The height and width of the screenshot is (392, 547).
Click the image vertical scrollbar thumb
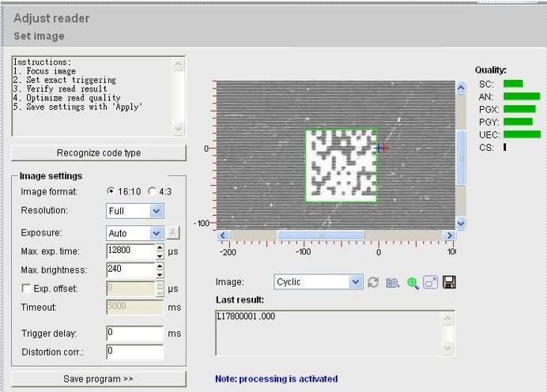click(461, 157)
